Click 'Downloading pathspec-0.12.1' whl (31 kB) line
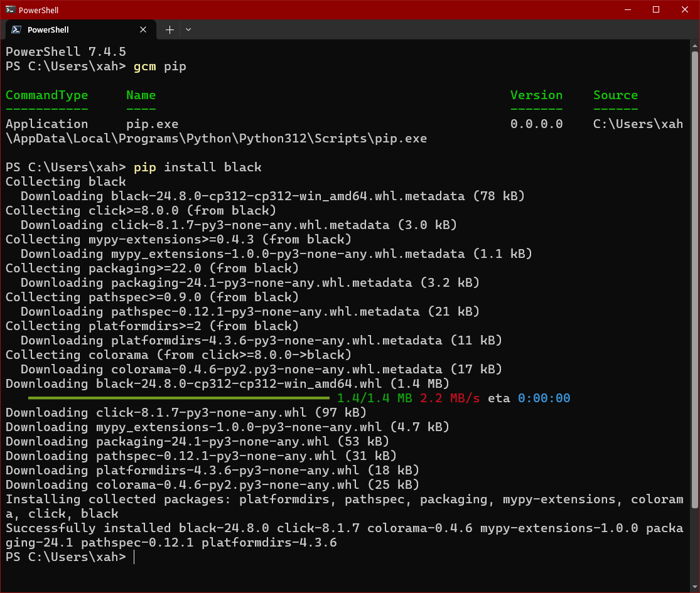This screenshot has width=700, height=593. (201, 456)
